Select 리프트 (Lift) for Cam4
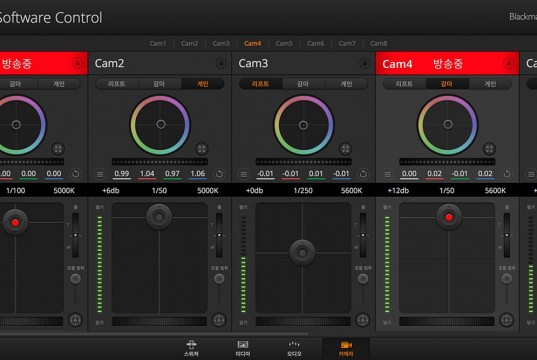This screenshot has width=537, height=360. pyautogui.click(x=404, y=84)
